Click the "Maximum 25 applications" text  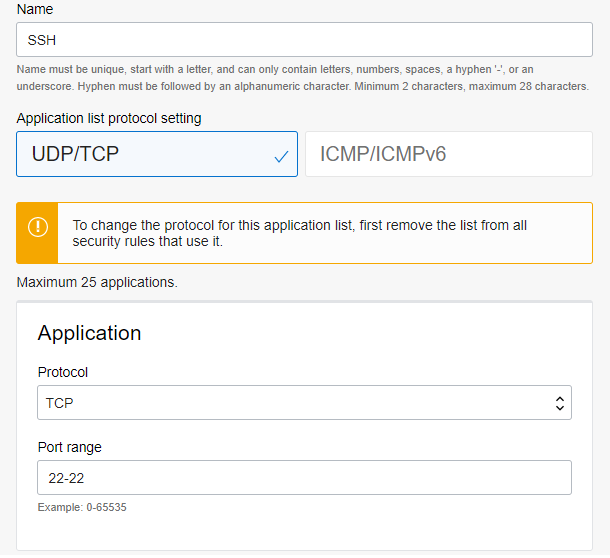97,282
